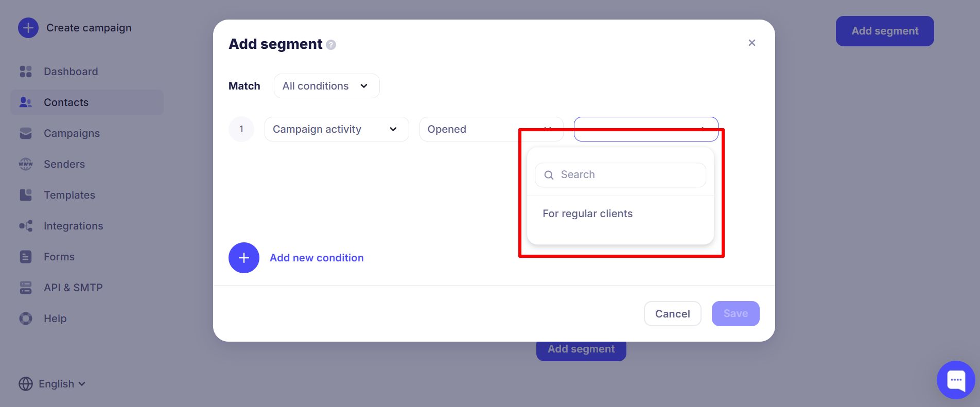
Task: Close the Add segment dialog
Action: coord(752,43)
